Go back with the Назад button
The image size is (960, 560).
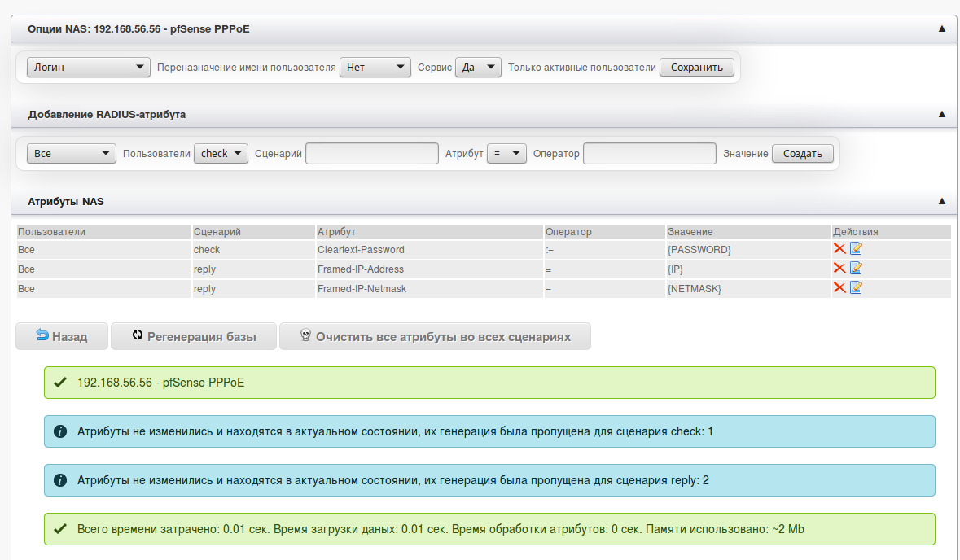[x=62, y=336]
